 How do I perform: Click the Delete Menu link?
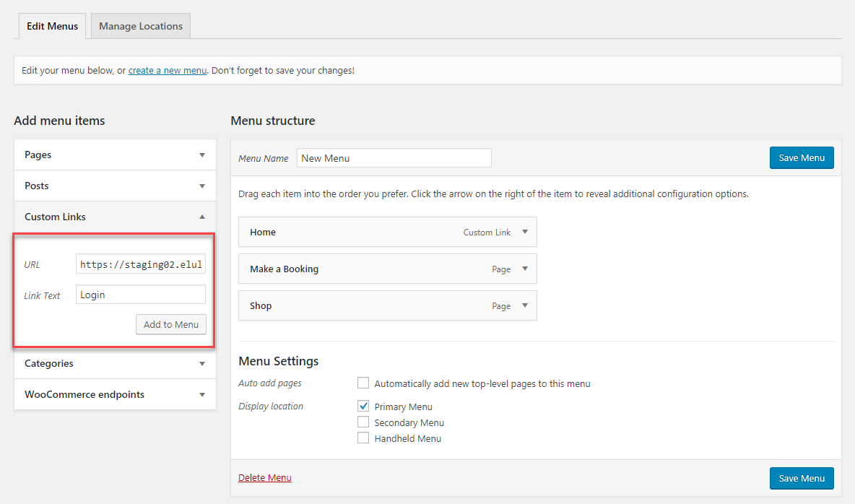(x=265, y=478)
